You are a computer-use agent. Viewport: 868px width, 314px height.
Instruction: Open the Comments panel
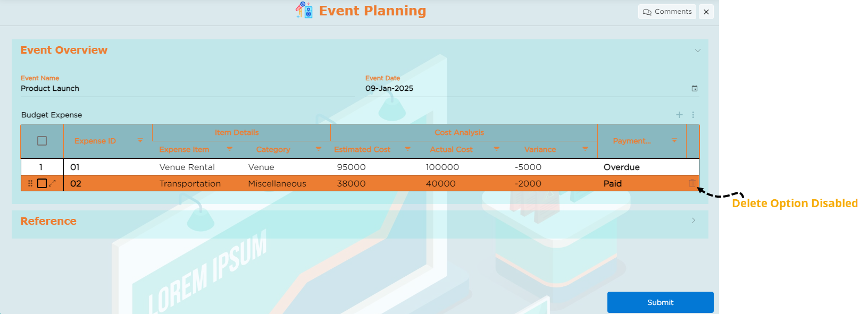coord(667,12)
